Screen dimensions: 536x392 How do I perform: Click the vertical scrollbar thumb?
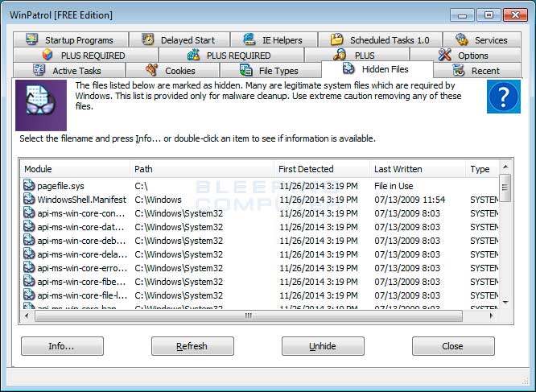(505, 188)
